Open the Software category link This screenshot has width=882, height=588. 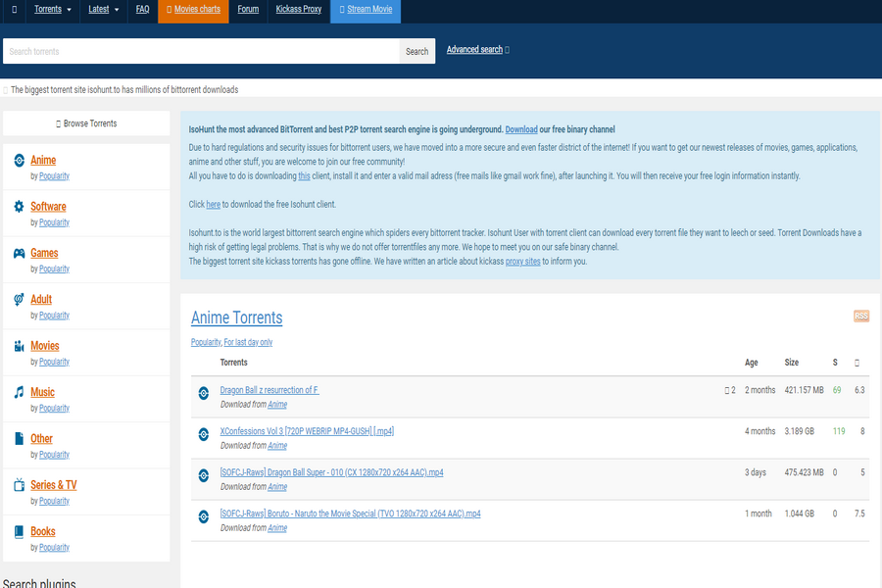tap(48, 207)
